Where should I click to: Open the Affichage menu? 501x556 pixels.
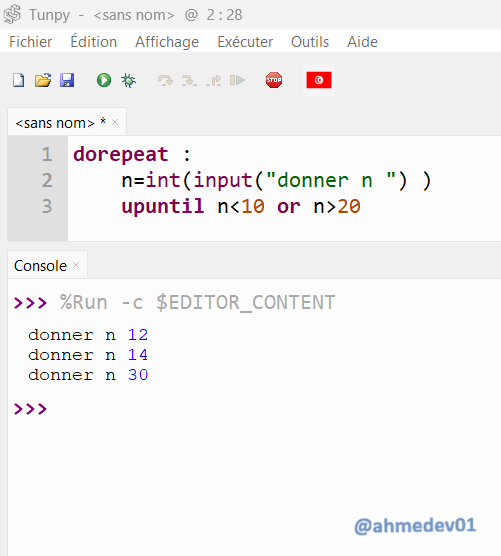pos(167,42)
